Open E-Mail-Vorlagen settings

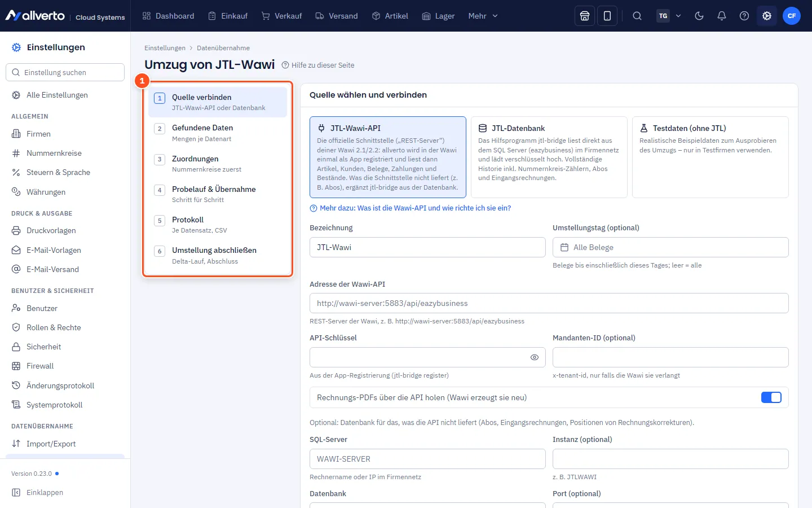[x=65, y=250]
